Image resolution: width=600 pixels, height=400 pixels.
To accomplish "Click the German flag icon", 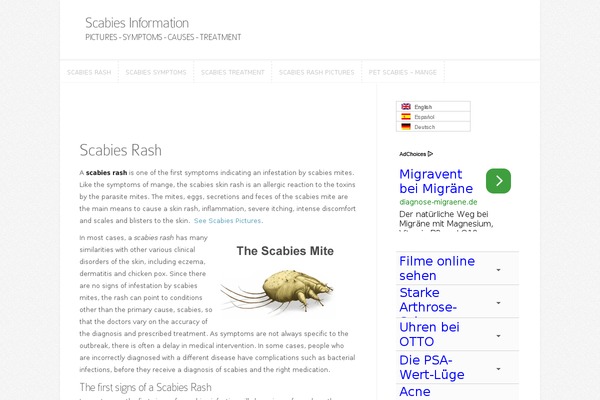I will 406,126.
